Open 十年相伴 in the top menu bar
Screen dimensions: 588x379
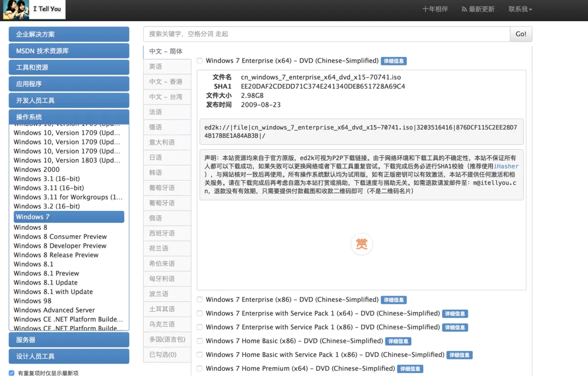(x=435, y=8)
